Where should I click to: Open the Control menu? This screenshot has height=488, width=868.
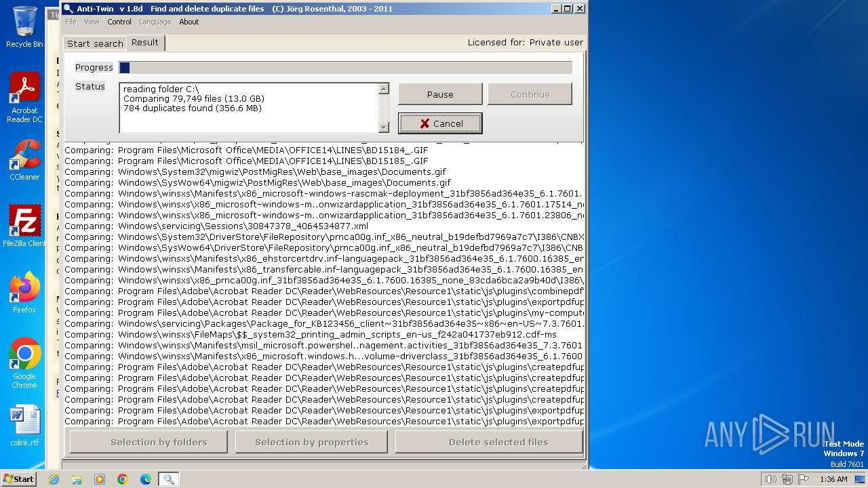pyautogui.click(x=119, y=22)
